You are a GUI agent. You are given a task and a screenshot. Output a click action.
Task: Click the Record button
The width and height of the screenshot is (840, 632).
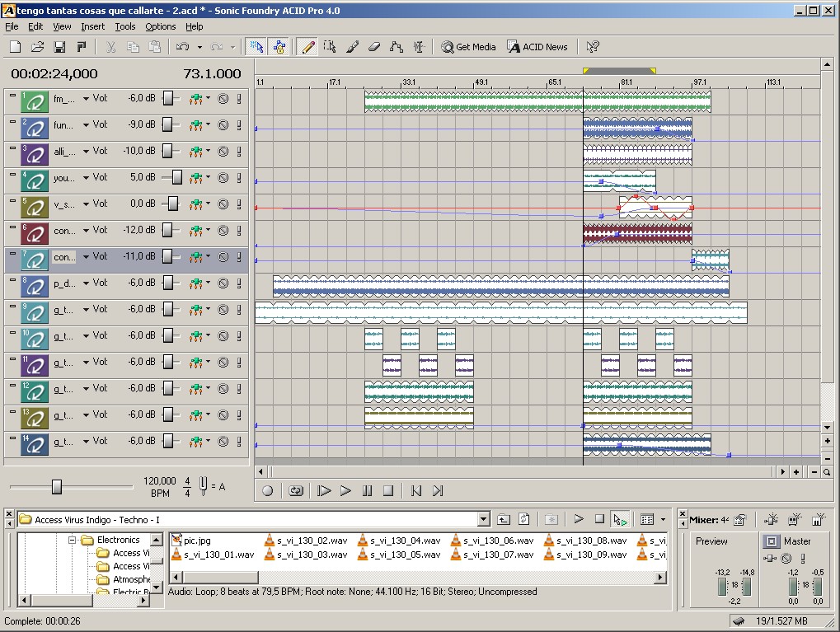coord(268,490)
